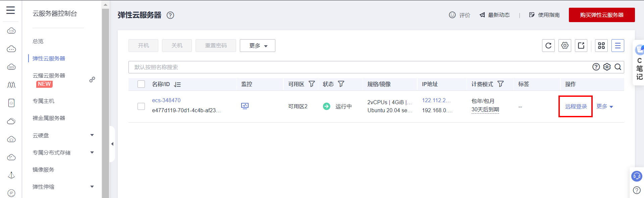This screenshot has height=198, width=644.
Task: Switch to list view
Action: click(x=618, y=46)
